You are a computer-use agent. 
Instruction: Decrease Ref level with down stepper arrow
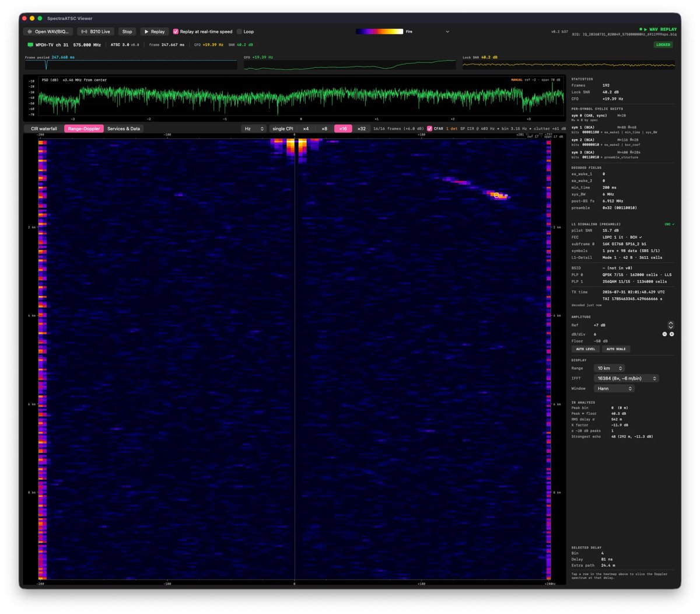click(671, 327)
